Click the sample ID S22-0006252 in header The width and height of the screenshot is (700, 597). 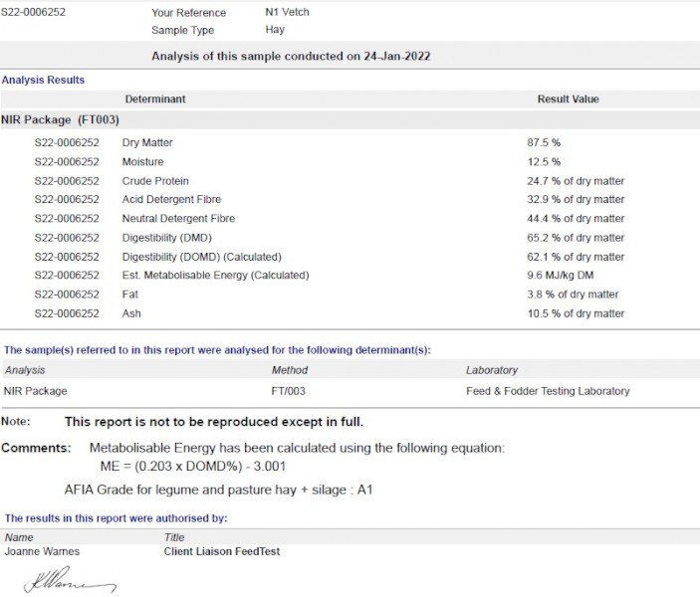[x=34, y=13]
